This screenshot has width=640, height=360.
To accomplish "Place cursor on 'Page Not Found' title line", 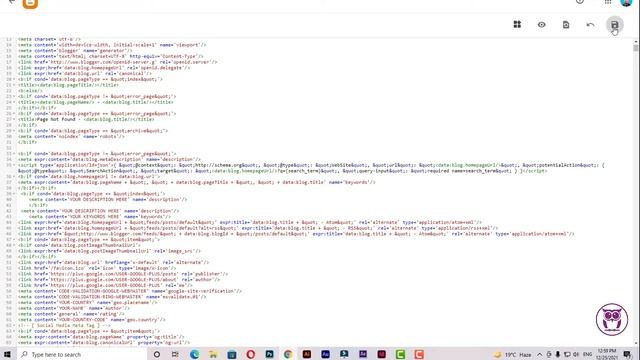I will click(86, 119).
